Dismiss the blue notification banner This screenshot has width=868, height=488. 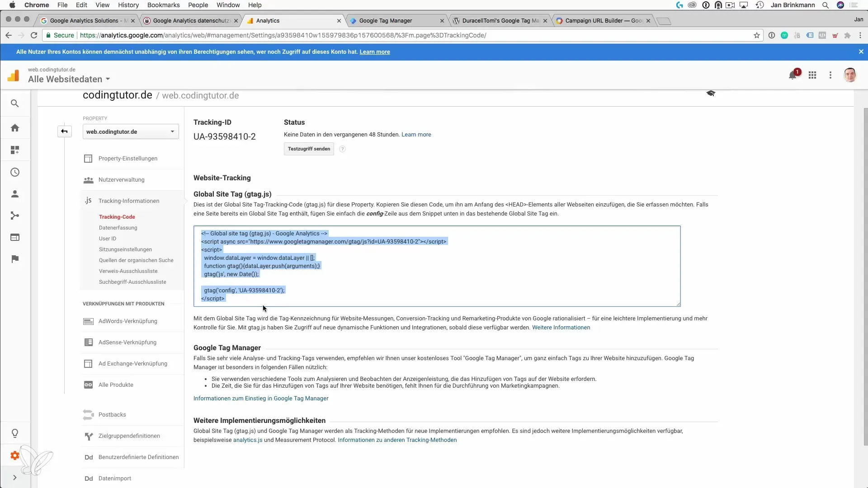(x=861, y=52)
